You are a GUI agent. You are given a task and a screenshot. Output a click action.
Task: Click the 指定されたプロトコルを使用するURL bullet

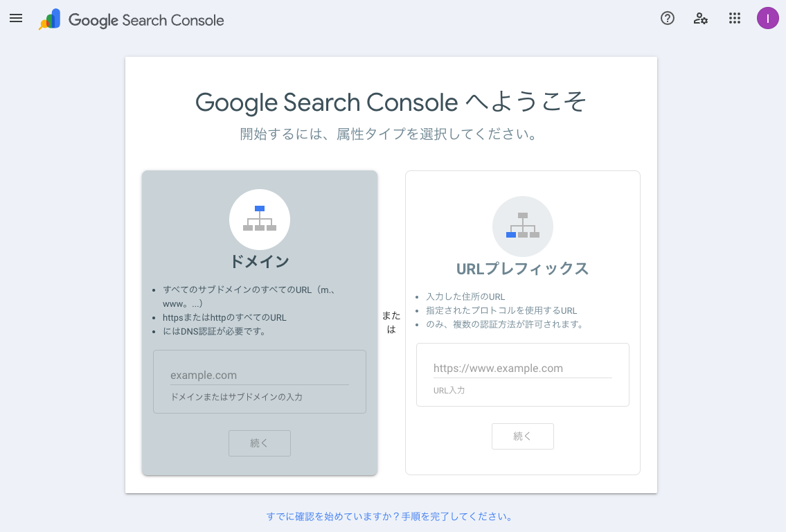[501, 310]
